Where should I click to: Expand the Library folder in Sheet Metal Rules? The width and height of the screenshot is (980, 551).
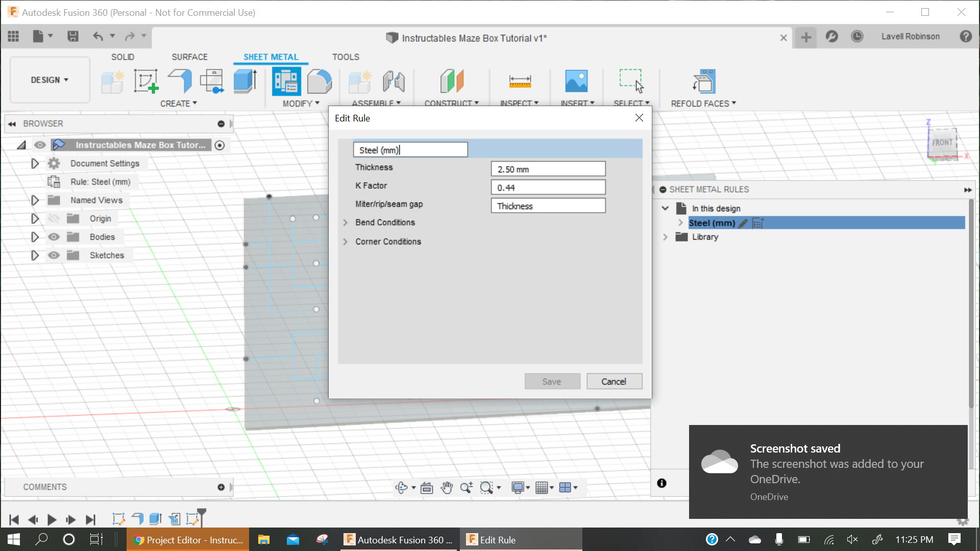click(x=665, y=237)
